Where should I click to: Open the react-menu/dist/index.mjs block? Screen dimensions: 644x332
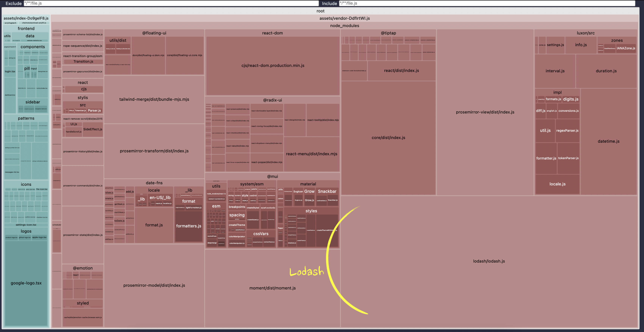coord(311,154)
